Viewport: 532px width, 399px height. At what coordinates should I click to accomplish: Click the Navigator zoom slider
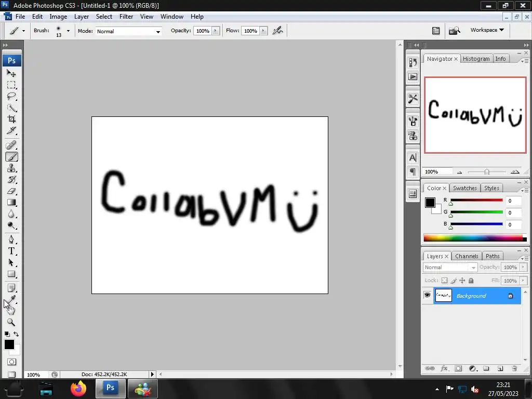coord(486,172)
